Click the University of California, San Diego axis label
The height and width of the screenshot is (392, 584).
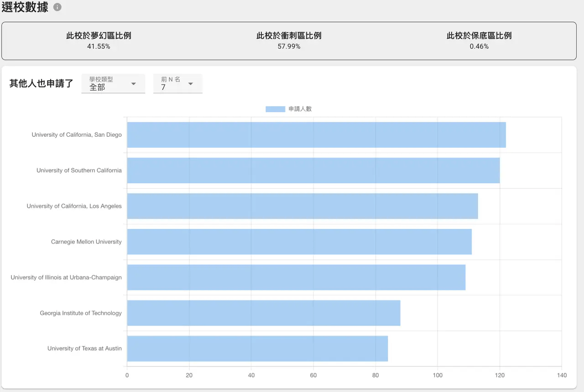pos(77,135)
